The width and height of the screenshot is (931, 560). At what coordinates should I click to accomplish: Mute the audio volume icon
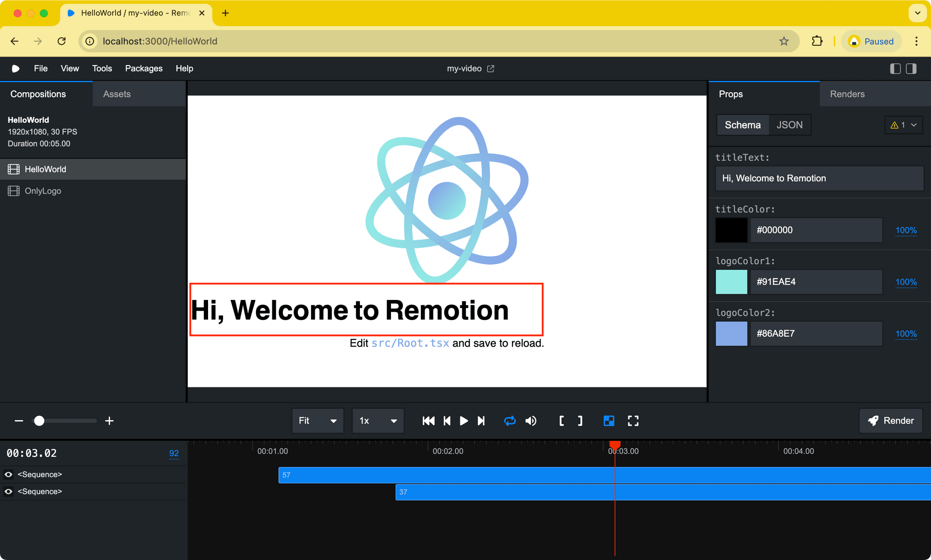tap(531, 421)
